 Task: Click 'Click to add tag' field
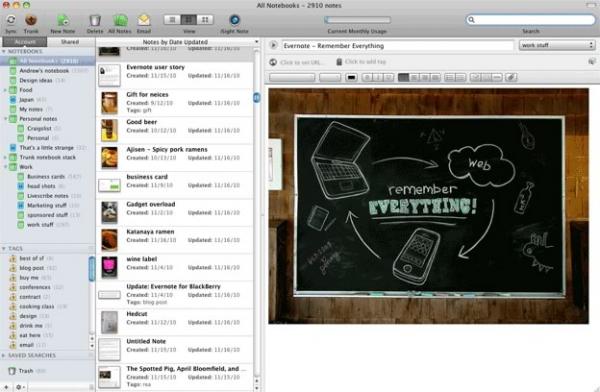tap(365, 62)
